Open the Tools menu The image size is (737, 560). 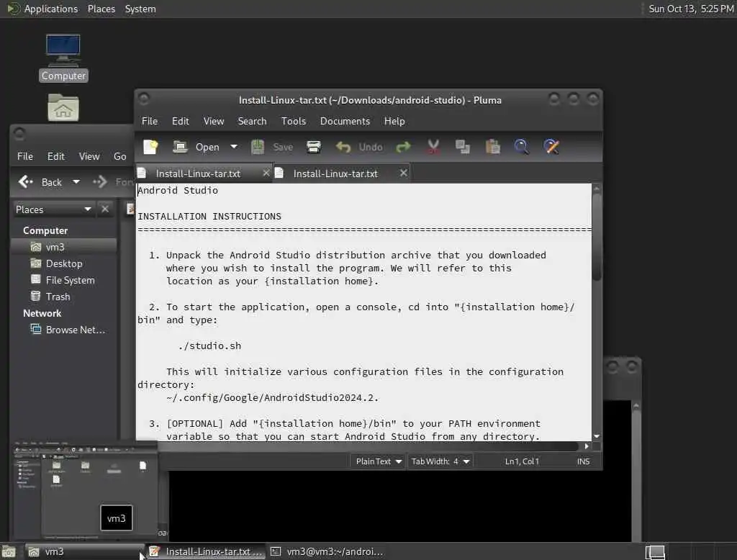tap(294, 122)
